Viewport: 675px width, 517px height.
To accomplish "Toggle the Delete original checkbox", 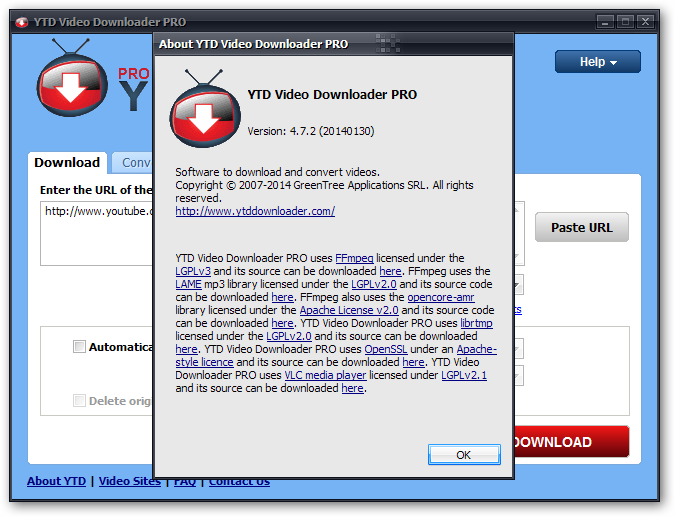I will point(79,401).
